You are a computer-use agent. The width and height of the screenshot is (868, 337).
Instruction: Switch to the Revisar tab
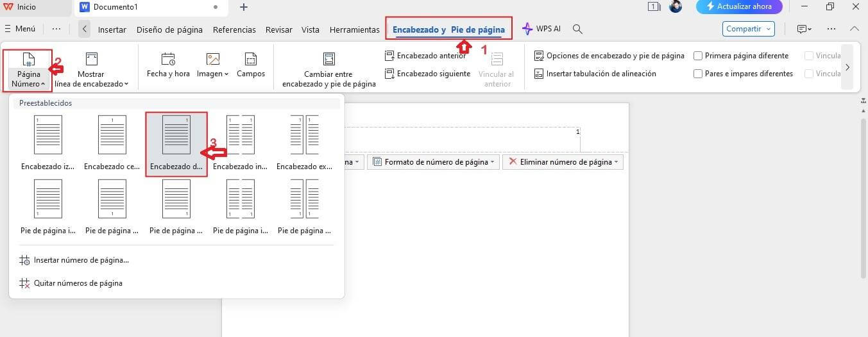[279, 29]
